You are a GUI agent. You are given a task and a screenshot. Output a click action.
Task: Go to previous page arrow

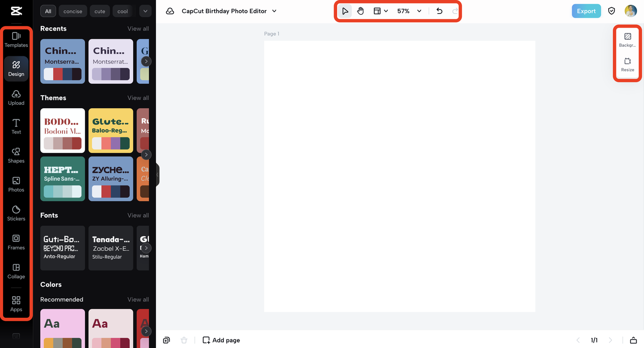578,340
